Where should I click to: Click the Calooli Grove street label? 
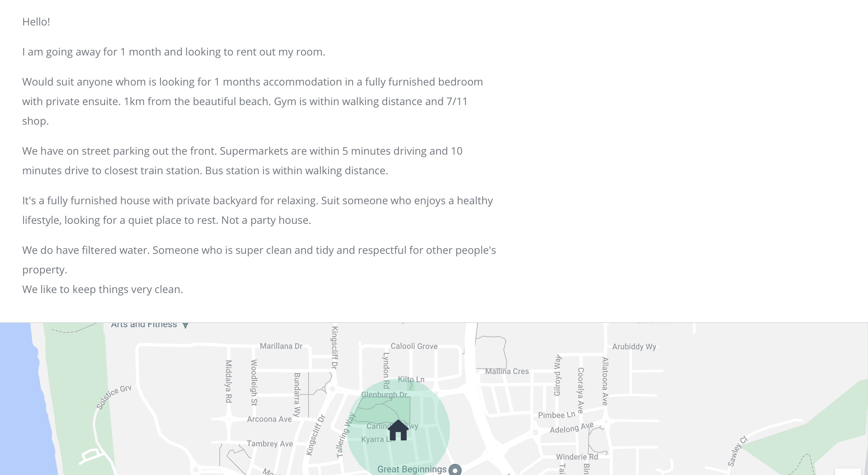414,346
